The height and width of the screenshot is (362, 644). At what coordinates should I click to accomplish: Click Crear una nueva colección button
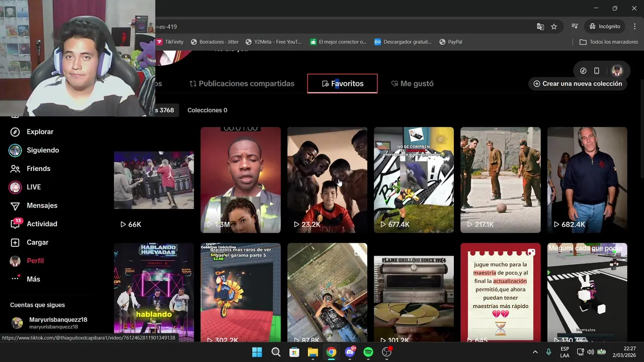pyautogui.click(x=578, y=83)
